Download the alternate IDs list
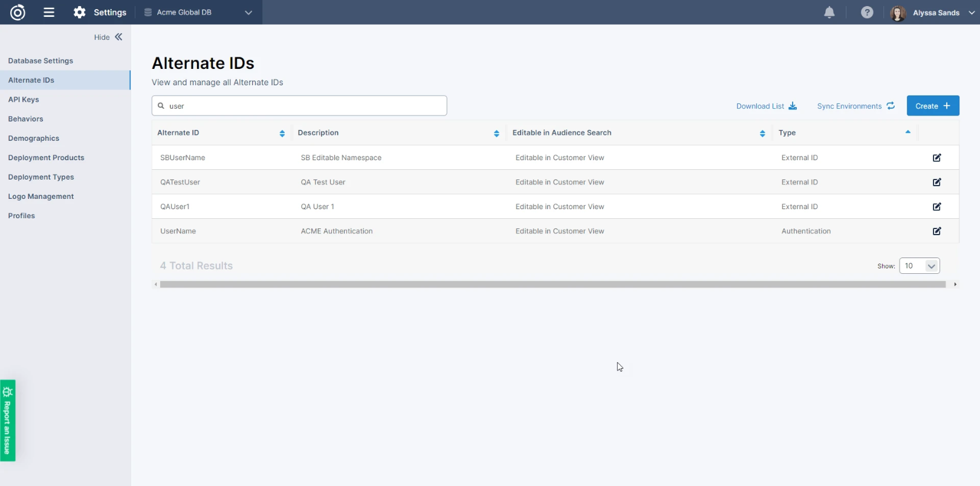 (766, 106)
